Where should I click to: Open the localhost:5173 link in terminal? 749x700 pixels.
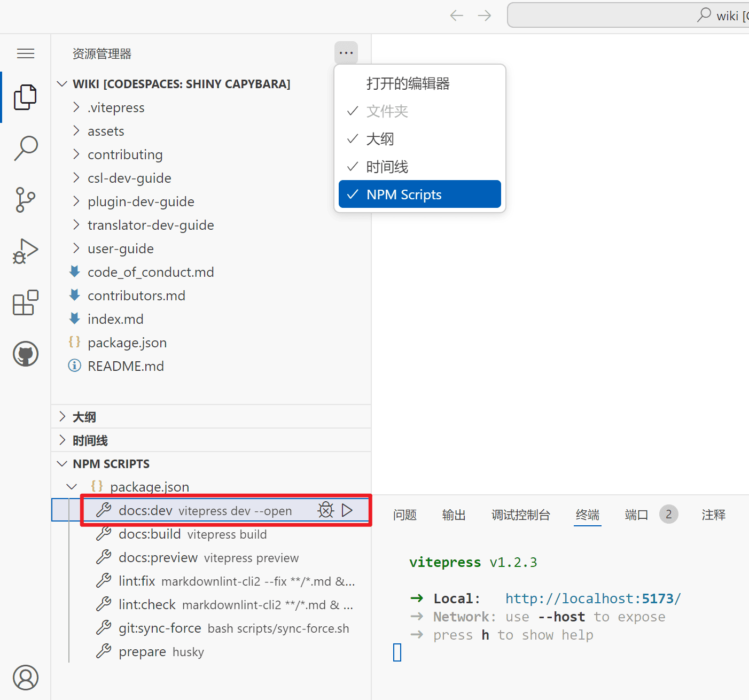click(x=593, y=598)
